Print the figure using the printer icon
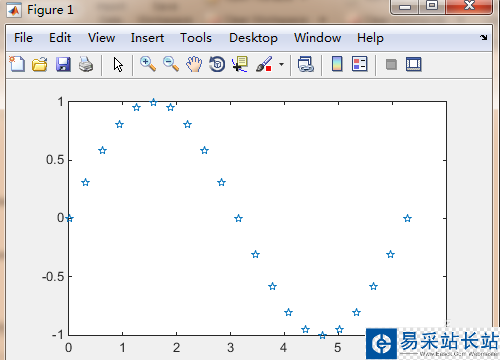500x360 pixels. pyautogui.click(x=86, y=64)
